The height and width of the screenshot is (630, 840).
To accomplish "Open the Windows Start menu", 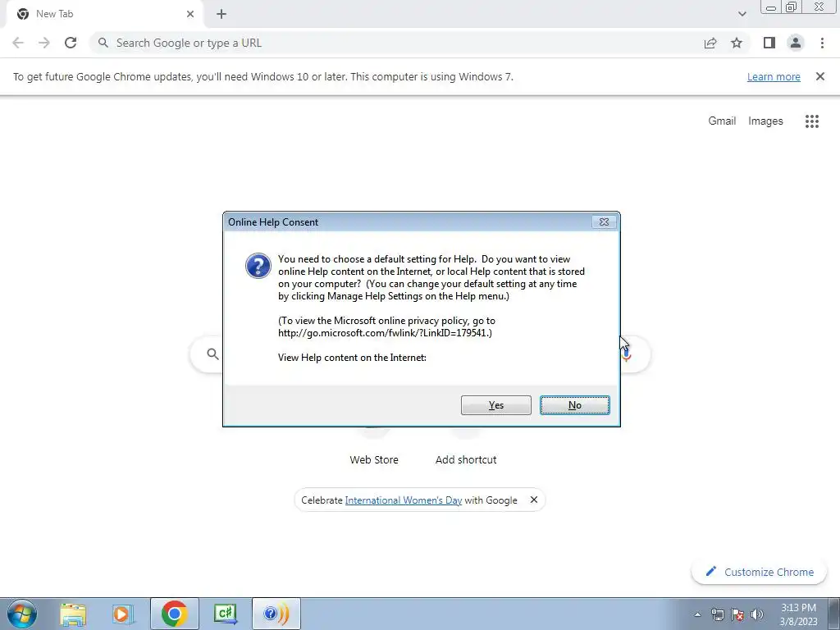I will pos(22,614).
